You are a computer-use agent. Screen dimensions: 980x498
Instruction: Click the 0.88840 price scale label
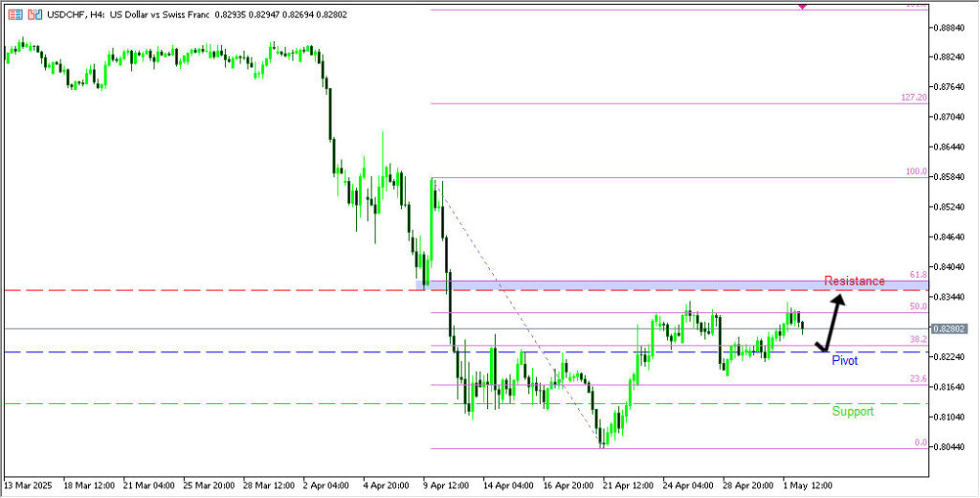(947, 28)
